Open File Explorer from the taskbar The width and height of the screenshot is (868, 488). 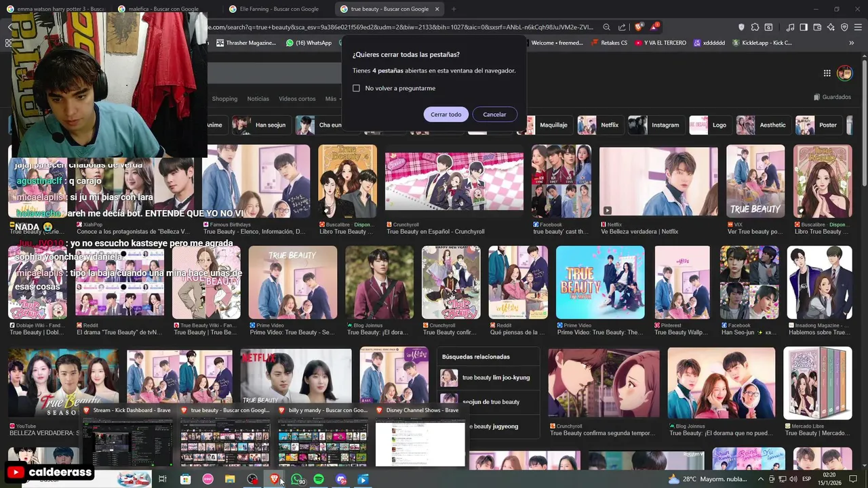(x=230, y=479)
